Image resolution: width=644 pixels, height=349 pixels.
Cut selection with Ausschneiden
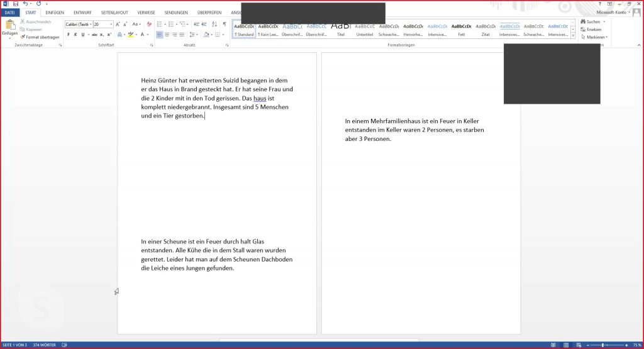(x=35, y=22)
